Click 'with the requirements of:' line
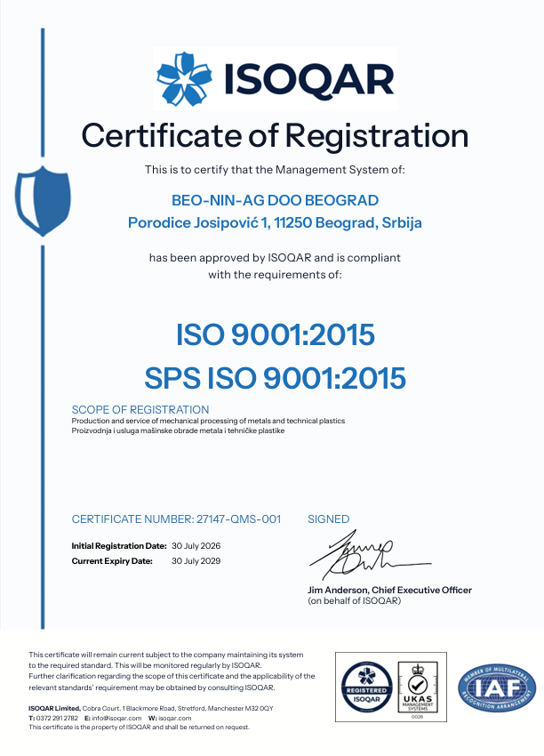The image size is (544, 756). click(x=276, y=275)
